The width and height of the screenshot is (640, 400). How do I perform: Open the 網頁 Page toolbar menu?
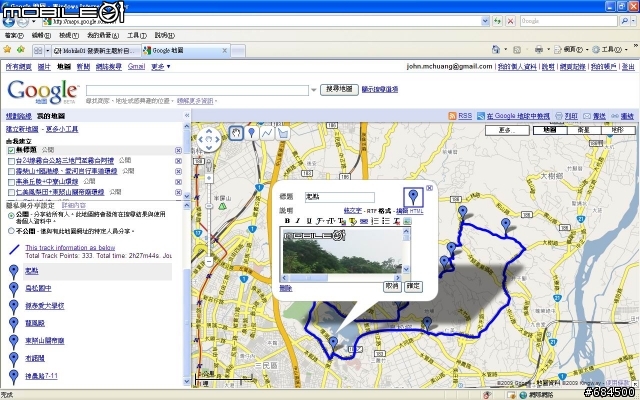pos(571,50)
